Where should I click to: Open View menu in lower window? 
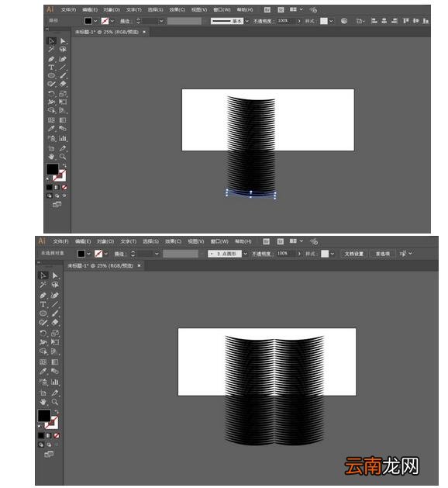tap(196, 241)
